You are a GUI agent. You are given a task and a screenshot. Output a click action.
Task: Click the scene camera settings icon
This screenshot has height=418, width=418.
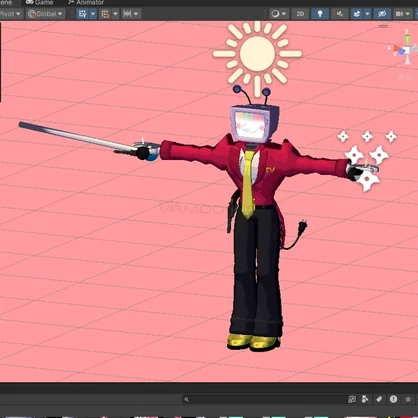pos(399,14)
